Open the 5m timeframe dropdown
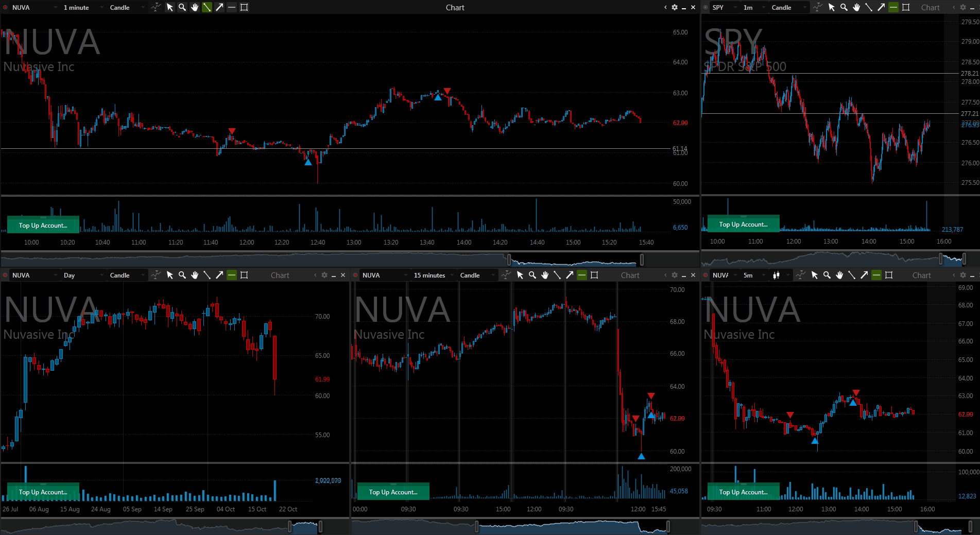This screenshot has height=535, width=980. (753, 275)
